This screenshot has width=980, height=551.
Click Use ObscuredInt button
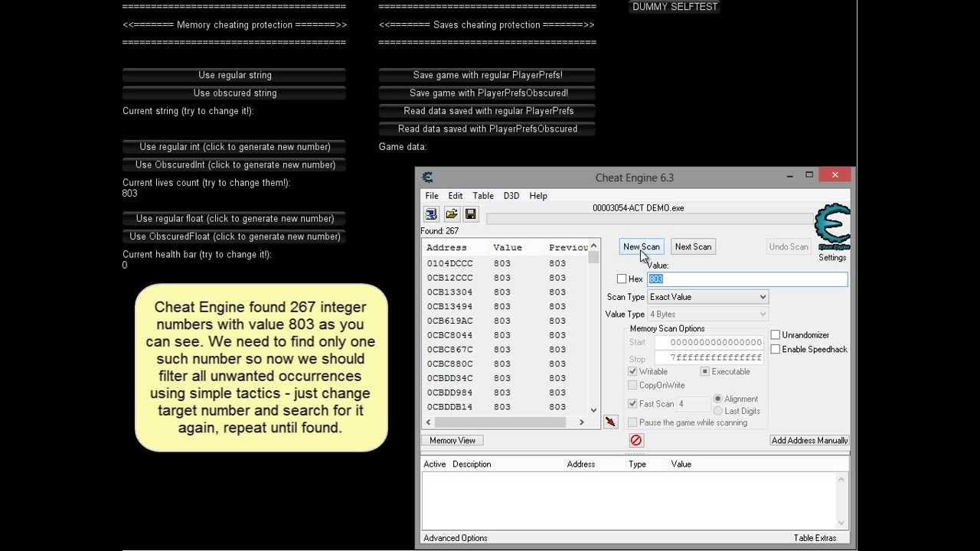[234, 165]
